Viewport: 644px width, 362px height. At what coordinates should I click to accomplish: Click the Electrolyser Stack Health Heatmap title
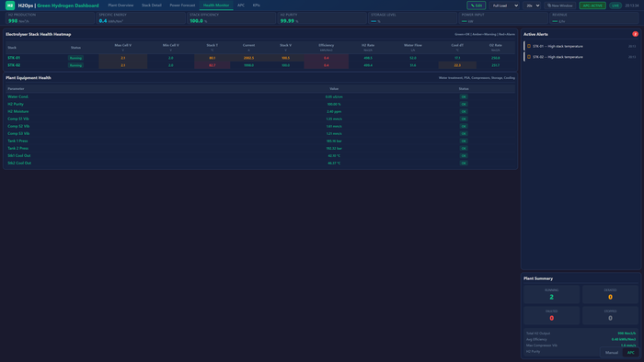[39, 34]
